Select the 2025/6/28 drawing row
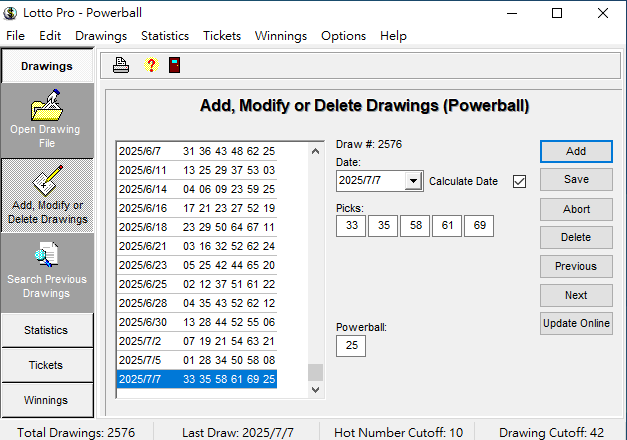 coord(197,303)
